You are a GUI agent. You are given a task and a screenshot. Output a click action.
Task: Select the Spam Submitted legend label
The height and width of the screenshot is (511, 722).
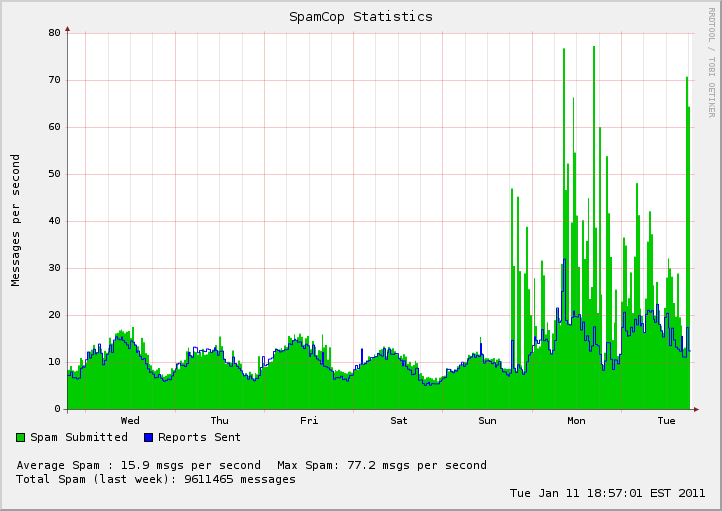pos(79,437)
